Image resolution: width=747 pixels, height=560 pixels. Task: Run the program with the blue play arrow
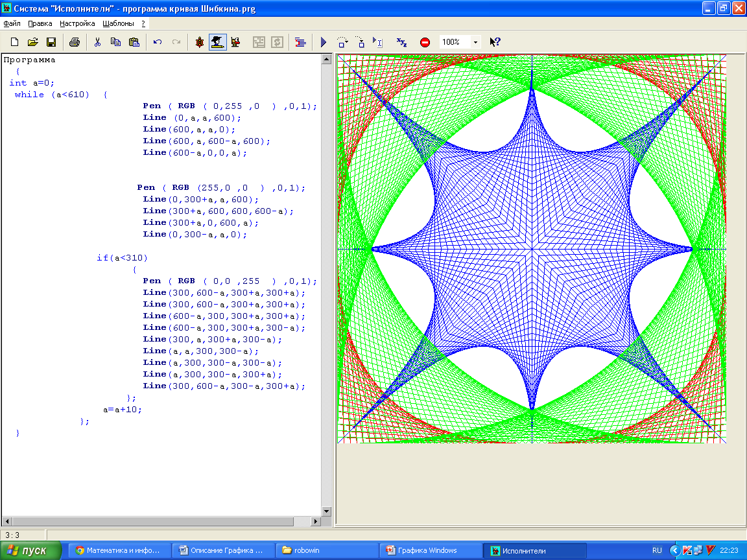click(x=324, y=42)
